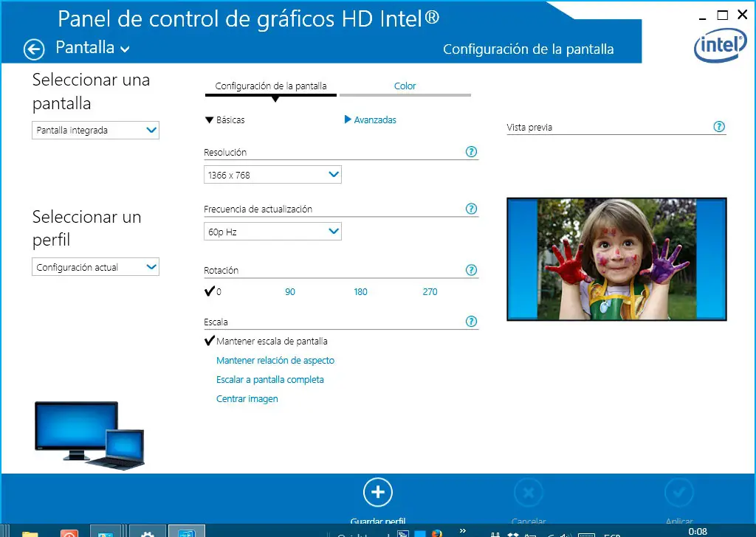
Task: Click the Intel logo
Action: point(721,46)
